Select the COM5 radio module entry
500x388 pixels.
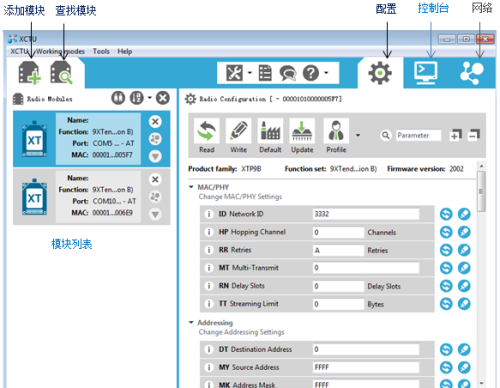click(x=92, y=138)
